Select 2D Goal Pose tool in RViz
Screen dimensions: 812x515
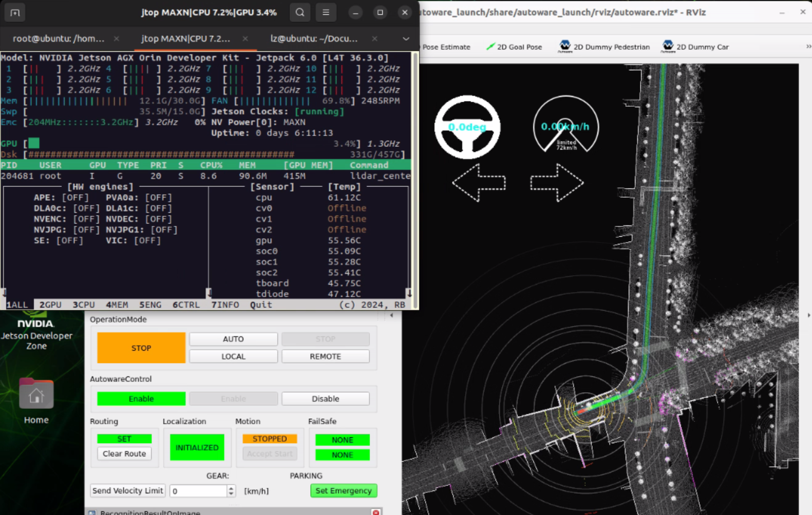pyautogui.click(x=514, y=47)
